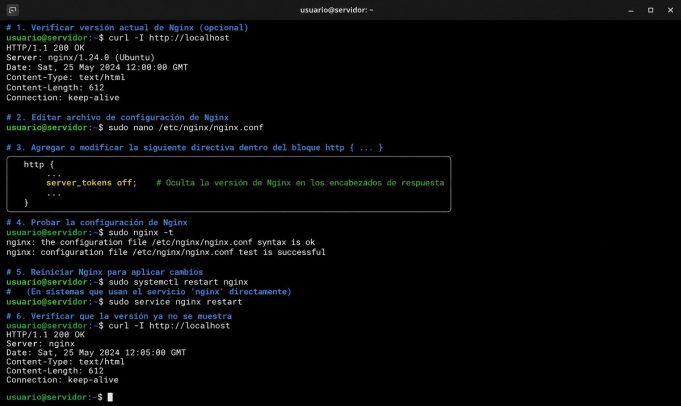This screenshot has width=681, height=406.
Task: Click the line 'Date: Sat, 25 May 2024 12:05:00 GMT'
Action: 96,353
